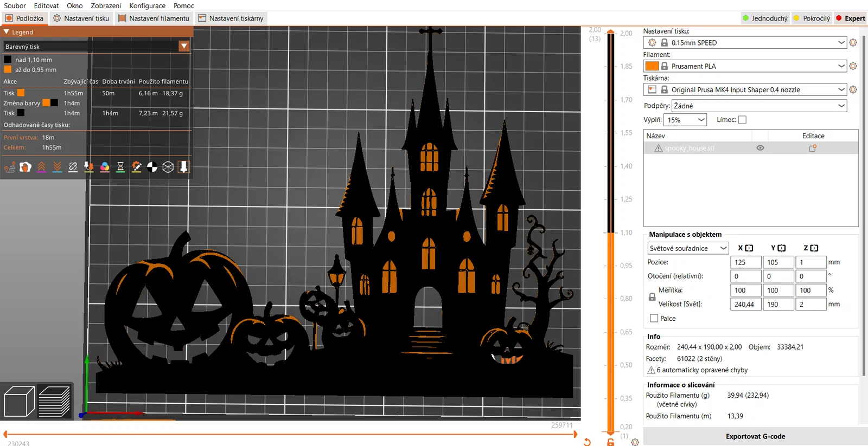Click the gear icon beside Filament preset
Image resolution: width=868 pixels, height=446 pixels.
click(x=853, y=66)
